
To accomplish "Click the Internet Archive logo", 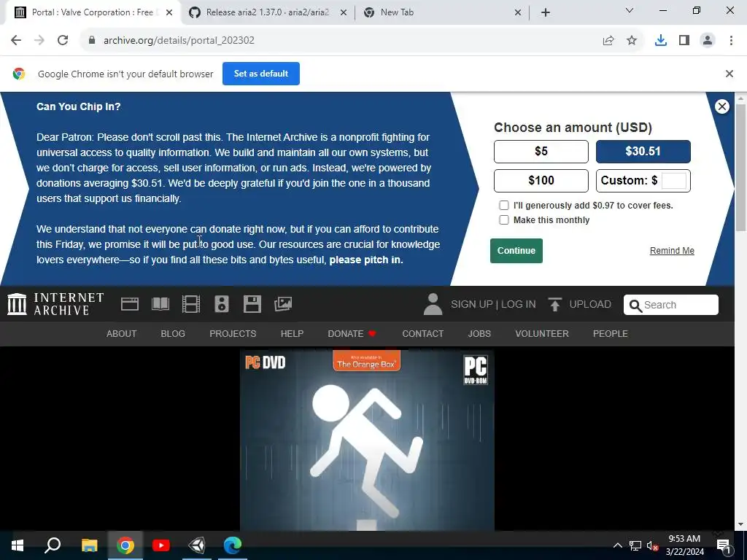I will coord(55,304).
